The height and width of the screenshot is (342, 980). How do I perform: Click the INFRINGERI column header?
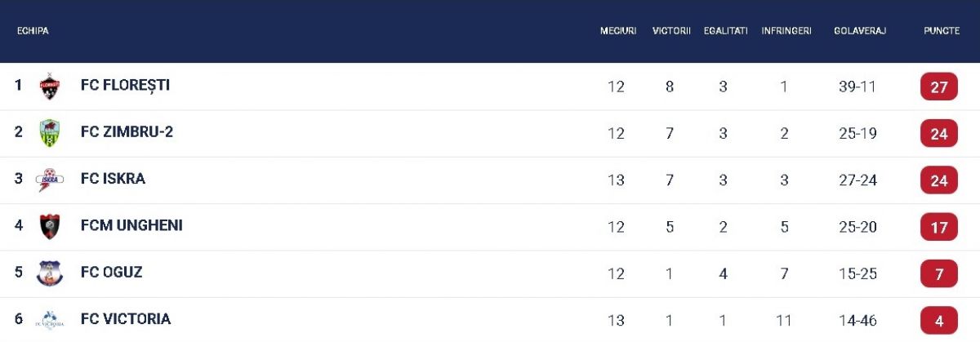point(786,31)
